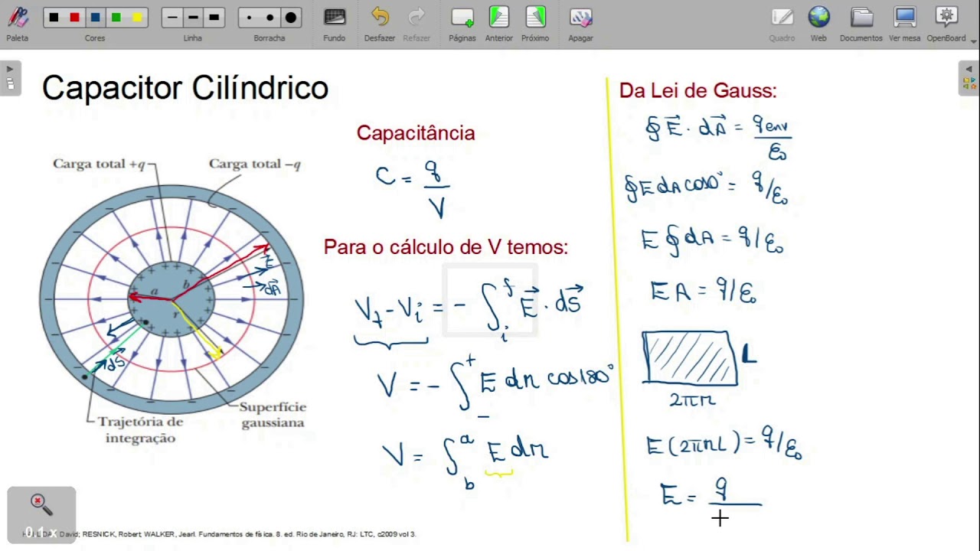Click the 'Carga total +q' label
Viewport: 980px width, 551px height.
[100, 164]
